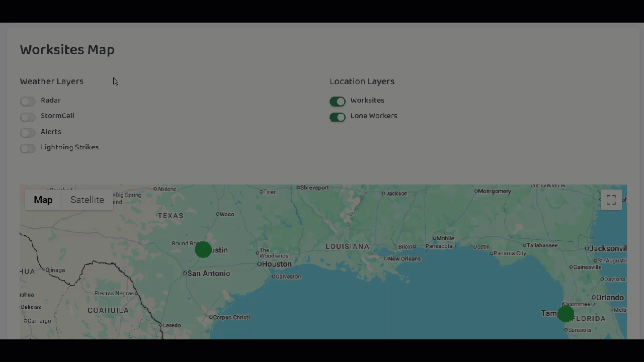Disable the Worksites location layer

pyautogui.click(x=338, y=102)
